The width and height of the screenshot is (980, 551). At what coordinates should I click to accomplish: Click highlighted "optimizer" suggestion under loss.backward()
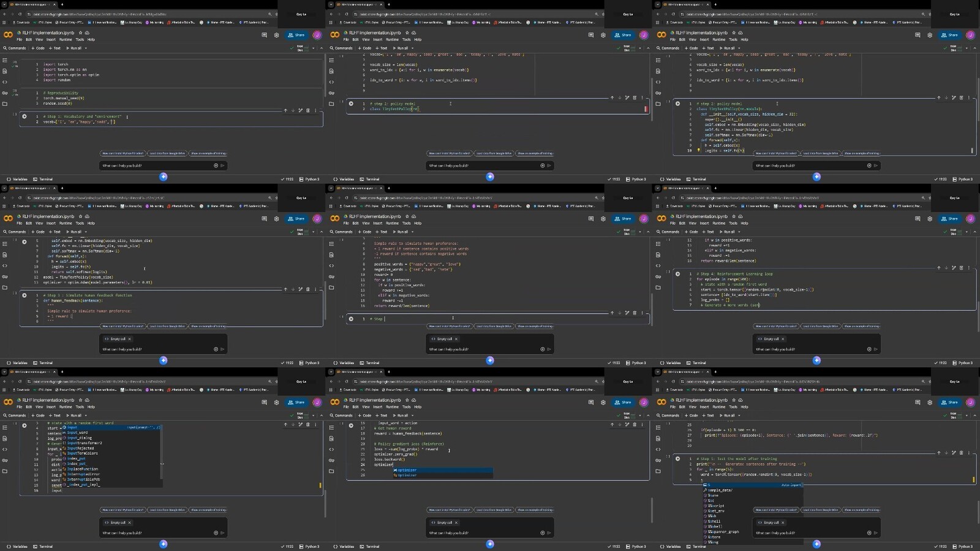click(x=407, y=470)
